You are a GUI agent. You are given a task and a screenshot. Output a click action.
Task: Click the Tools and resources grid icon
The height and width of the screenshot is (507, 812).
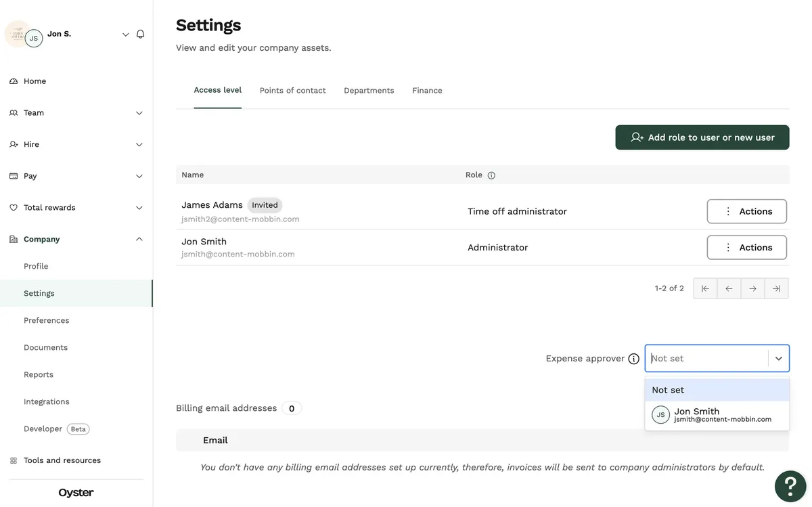point(14,460)
